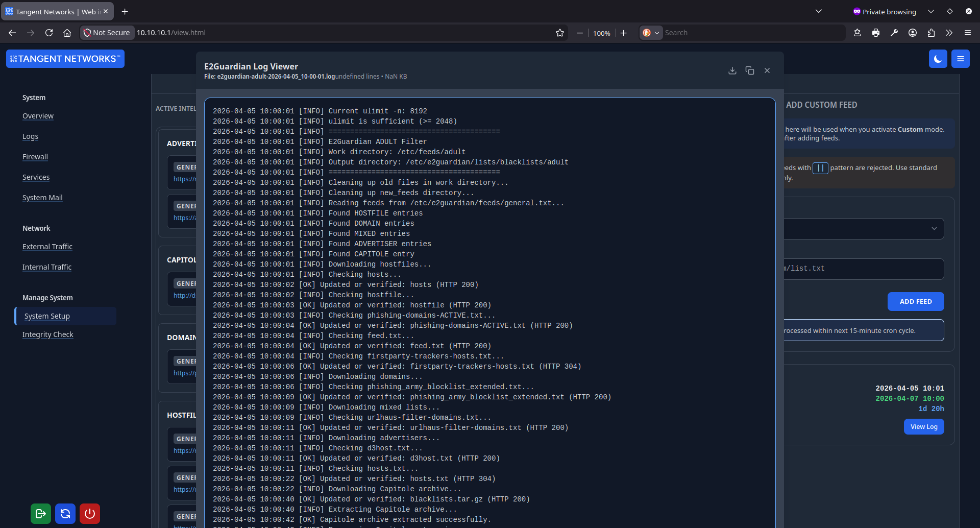
Task: Copy the log contents using the copy icon
Action: point(749,70)
